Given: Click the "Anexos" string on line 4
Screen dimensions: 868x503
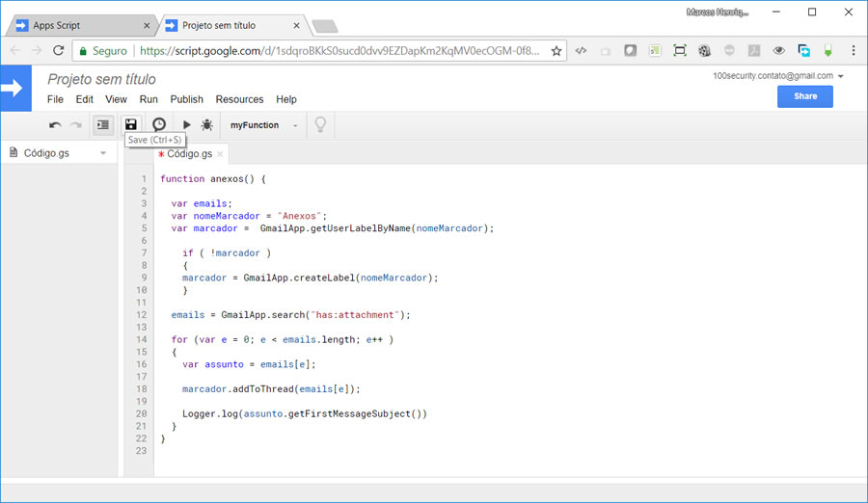Looking at the screenshot, I should click(299, 216).
